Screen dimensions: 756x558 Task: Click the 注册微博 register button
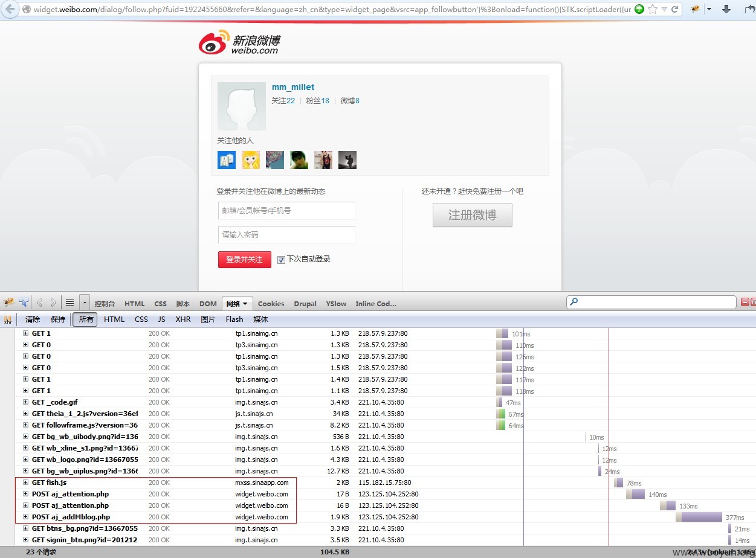tap(473, 215)
